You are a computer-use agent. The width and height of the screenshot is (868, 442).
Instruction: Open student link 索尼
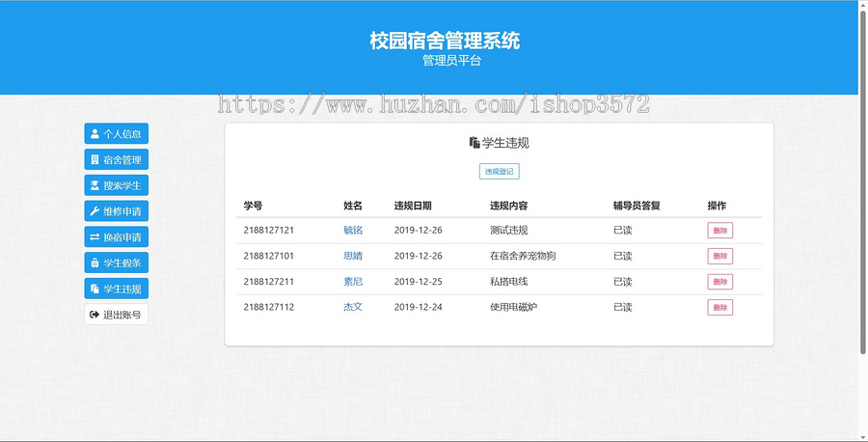[x=353, y=282]
